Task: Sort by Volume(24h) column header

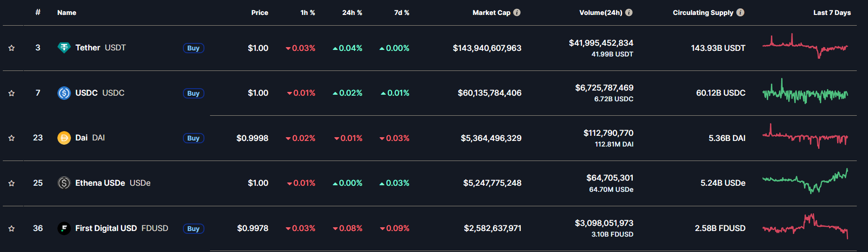Action: click(601, 13)
